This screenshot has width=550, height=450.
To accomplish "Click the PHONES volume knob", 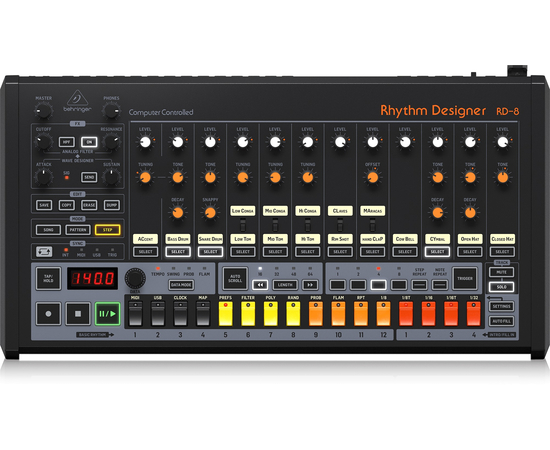I will pyautogui.click(x=111, y=111).
